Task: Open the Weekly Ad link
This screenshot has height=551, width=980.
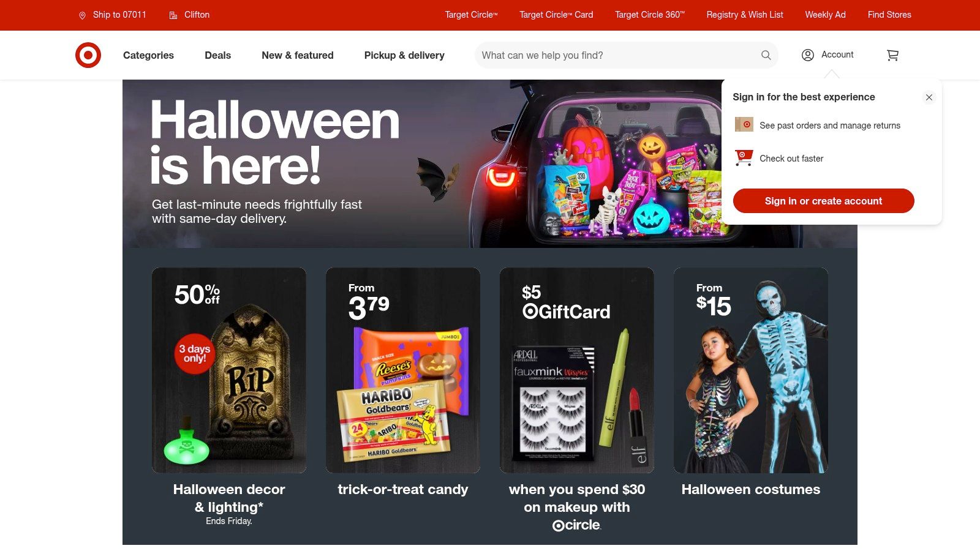Action: (x=825, y=15)
